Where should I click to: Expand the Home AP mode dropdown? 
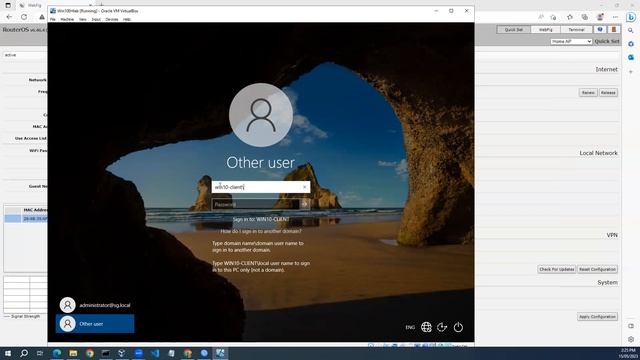coord(571,41)
